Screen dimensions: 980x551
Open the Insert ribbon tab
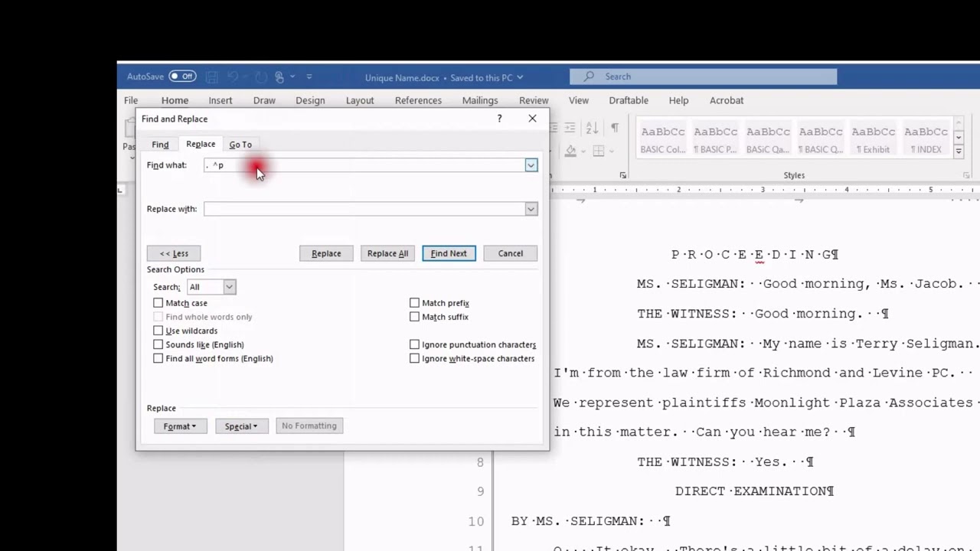pos(220,100)
